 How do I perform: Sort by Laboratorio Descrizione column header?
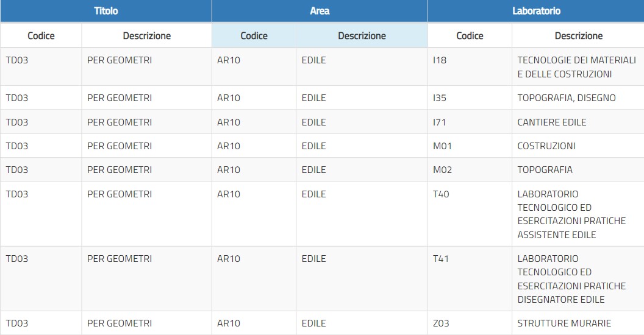click(x=578, y=36)
